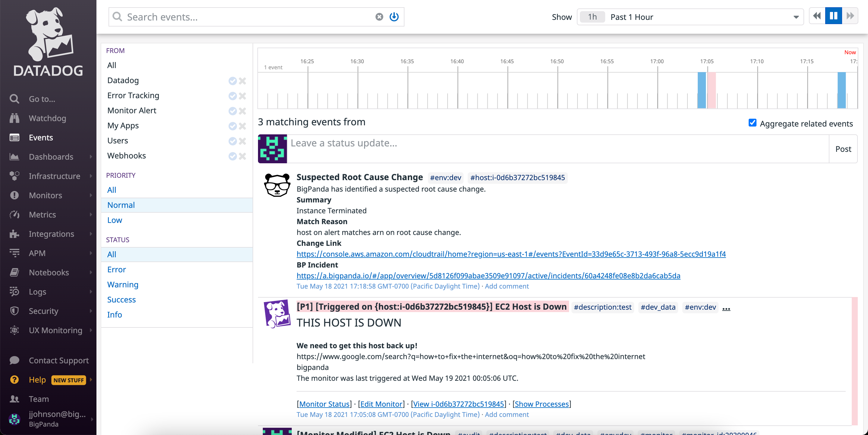
Task: Open the Dashboards sidebar icon
Action: tap(14, 157)
